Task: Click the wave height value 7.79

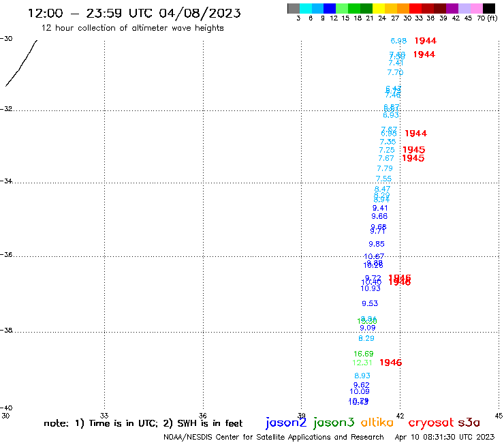Action: (x=385, y=168)
